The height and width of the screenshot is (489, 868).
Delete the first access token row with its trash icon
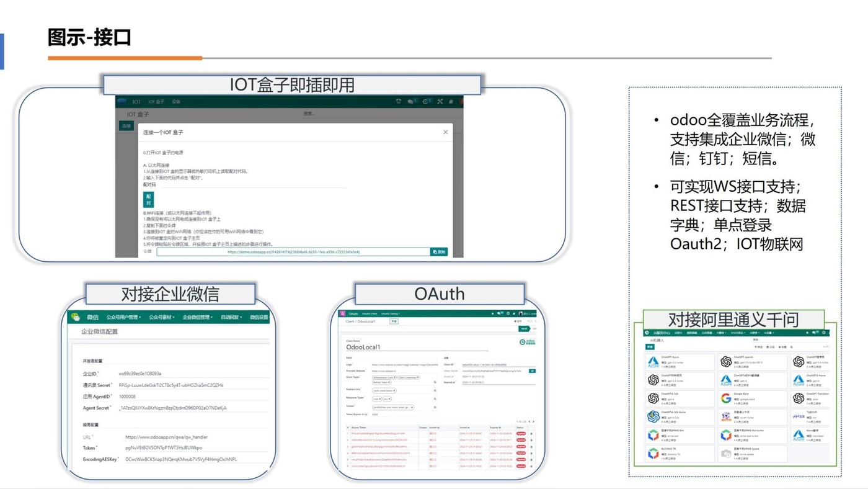coord(531,434)
